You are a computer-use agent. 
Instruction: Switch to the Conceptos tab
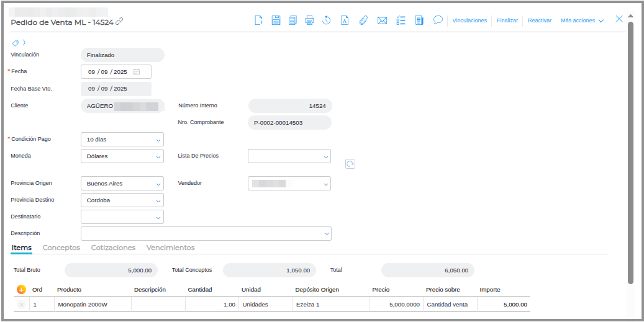(x=61, y=248)
